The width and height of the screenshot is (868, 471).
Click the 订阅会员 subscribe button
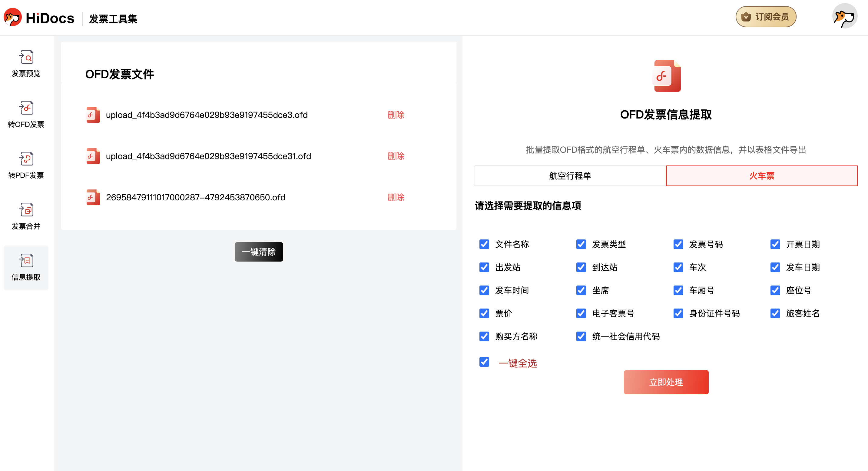(766, 17)
